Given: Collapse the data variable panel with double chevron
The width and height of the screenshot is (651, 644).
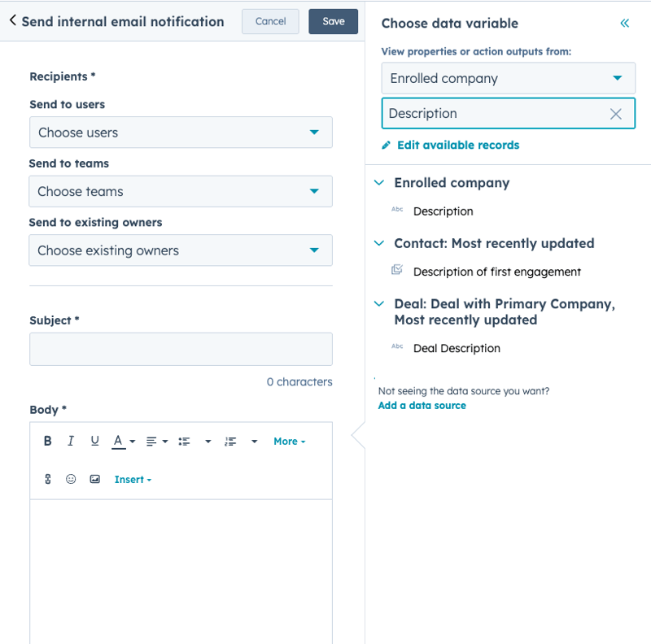Looking at the screenshot, I should [x=624, y=24].
